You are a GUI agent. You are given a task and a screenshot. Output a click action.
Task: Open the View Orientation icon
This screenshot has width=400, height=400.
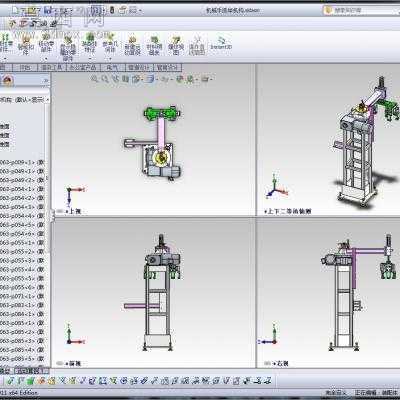point(137,79)
